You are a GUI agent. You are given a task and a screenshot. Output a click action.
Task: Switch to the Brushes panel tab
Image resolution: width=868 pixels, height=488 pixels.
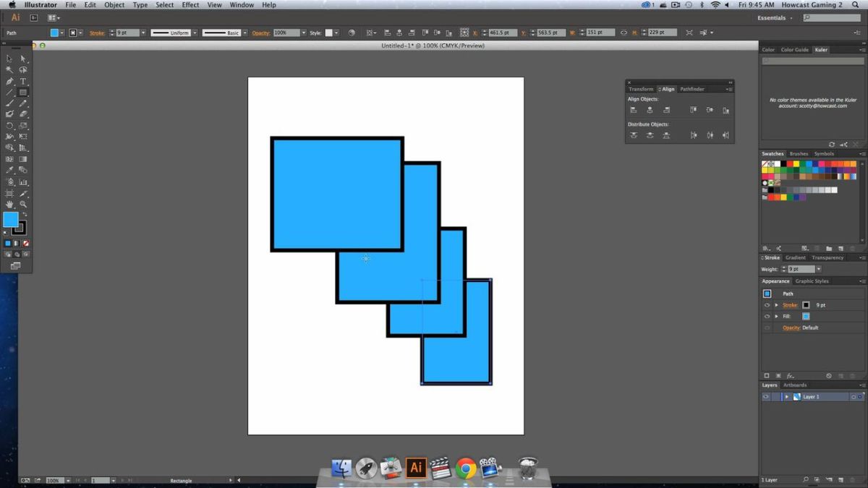click(x=798, y=153)
